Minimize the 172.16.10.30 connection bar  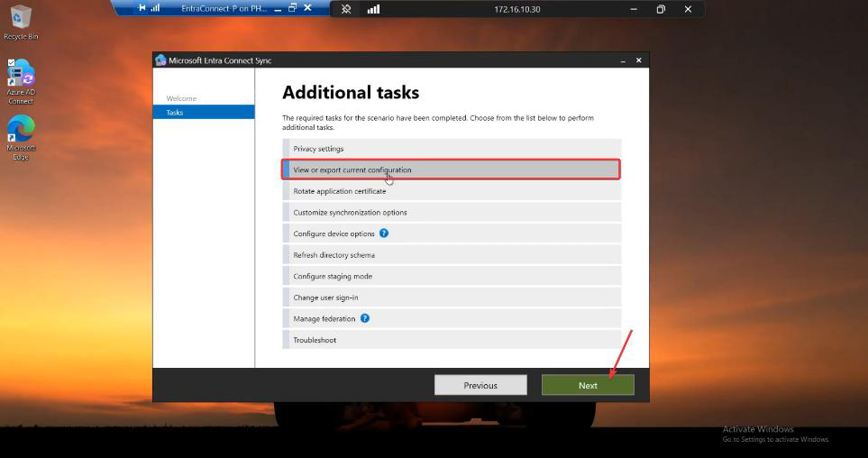(x=634, y=9)
